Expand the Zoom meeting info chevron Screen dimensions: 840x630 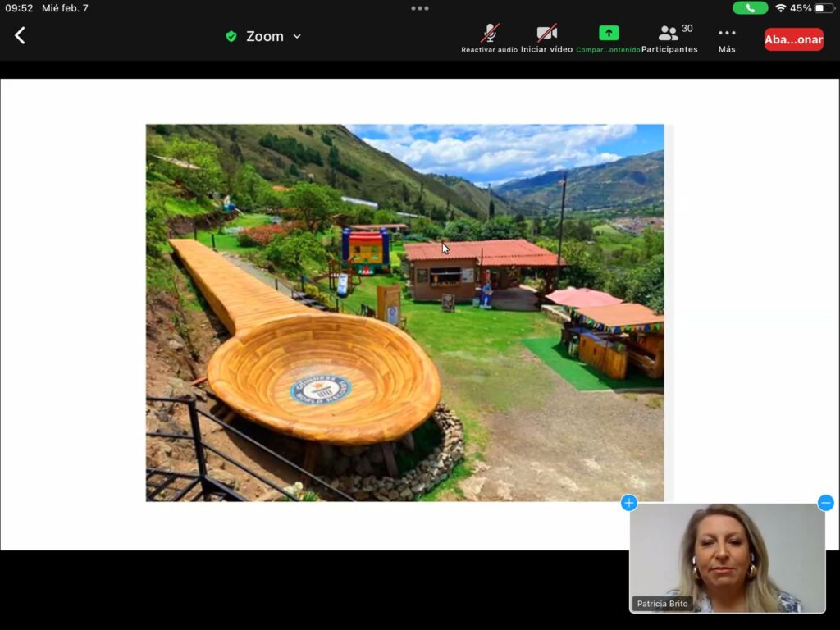pos(297,36)
